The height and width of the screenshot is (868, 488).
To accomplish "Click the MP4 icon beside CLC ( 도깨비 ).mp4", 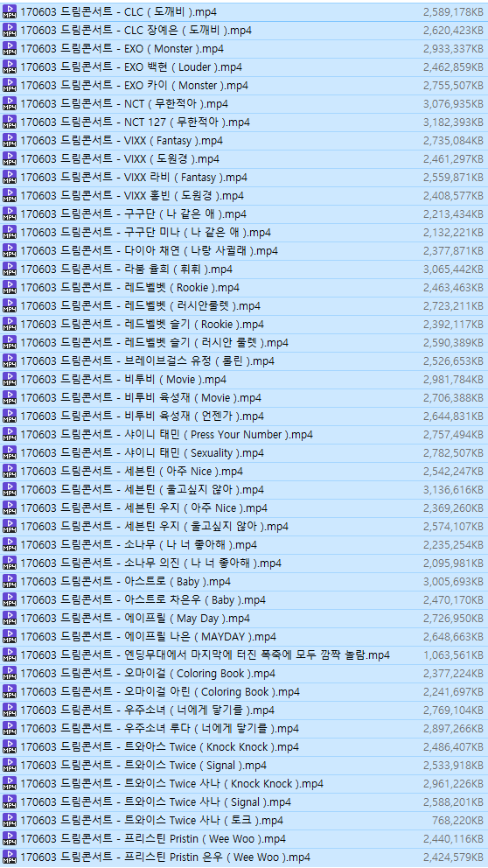I will click(10, 12).
